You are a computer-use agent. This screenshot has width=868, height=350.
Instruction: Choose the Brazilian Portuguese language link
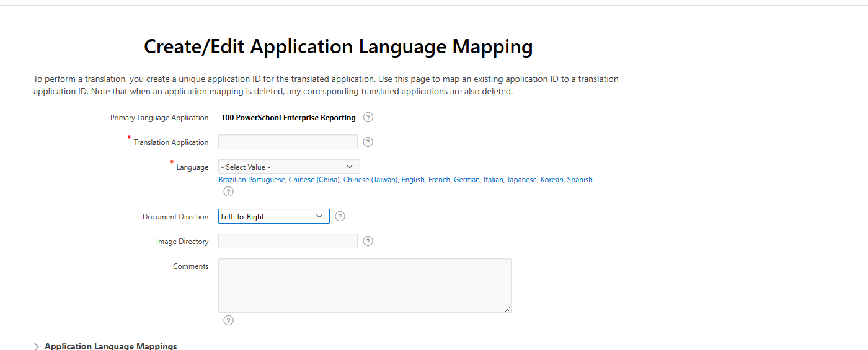[x=252, y=180]
